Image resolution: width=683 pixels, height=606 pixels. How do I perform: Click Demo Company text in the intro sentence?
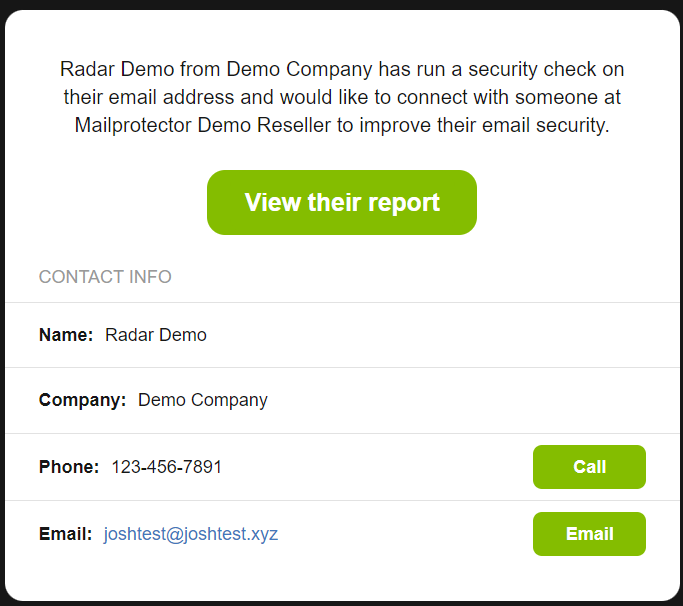pyautogui.click(x=299, y=70)
